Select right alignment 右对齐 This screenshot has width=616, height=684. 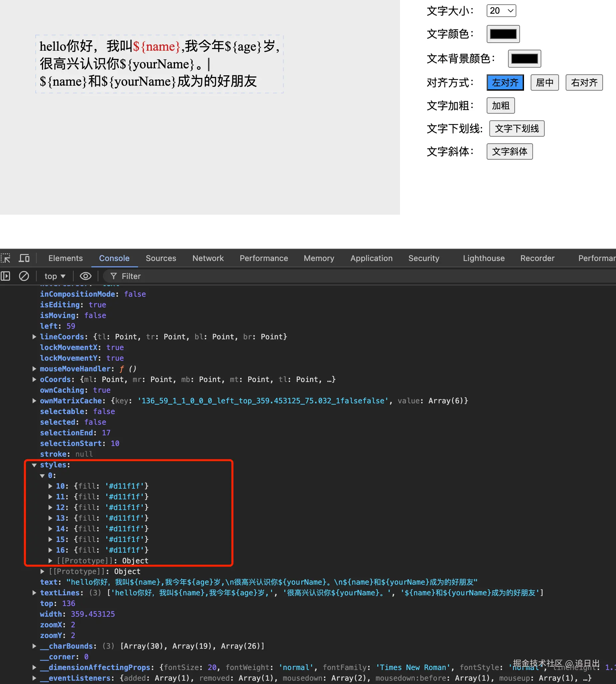[x=584, y=83]
